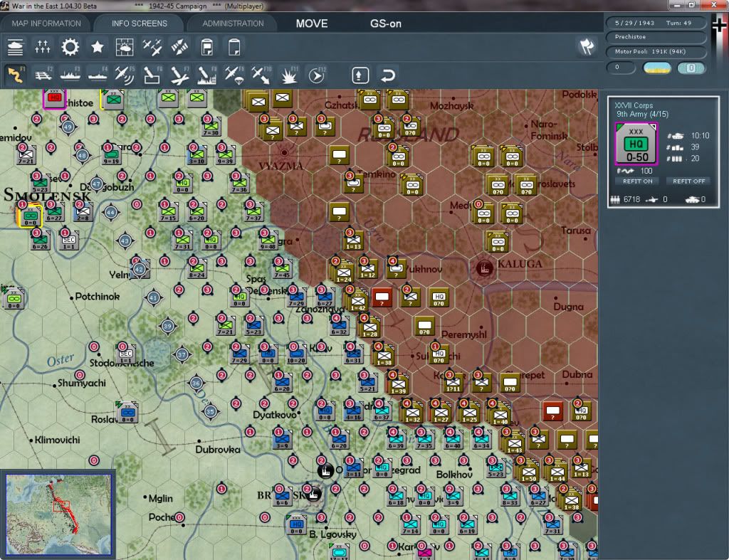
Task: Click the Vyazma city marker
Action: click(284, 152)
